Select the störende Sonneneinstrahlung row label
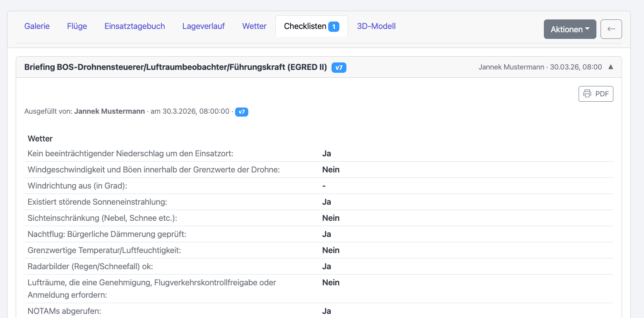 (97, 202)
